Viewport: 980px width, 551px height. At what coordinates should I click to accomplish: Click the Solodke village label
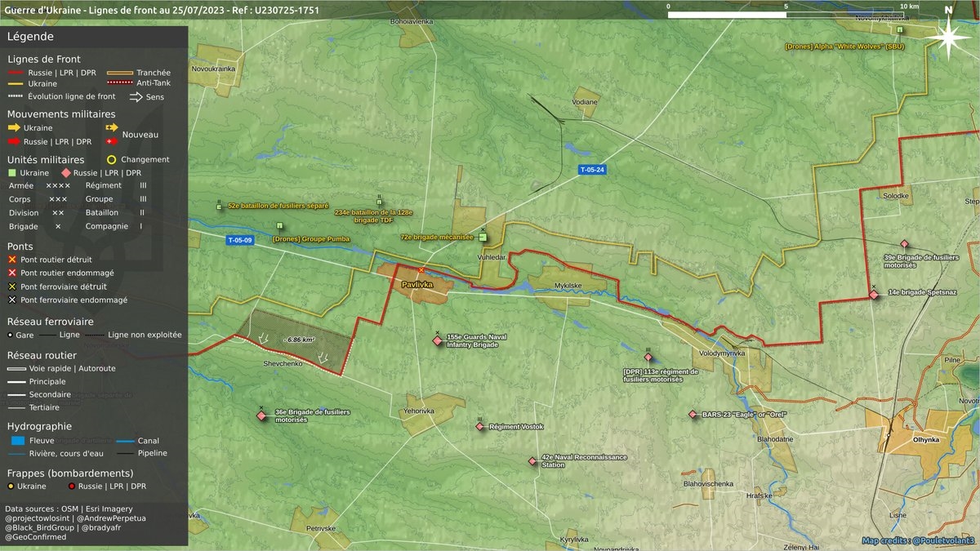(896, 196)
